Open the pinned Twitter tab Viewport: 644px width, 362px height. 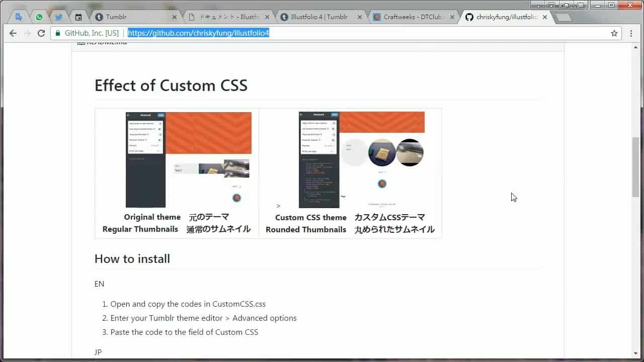point(59,17)
